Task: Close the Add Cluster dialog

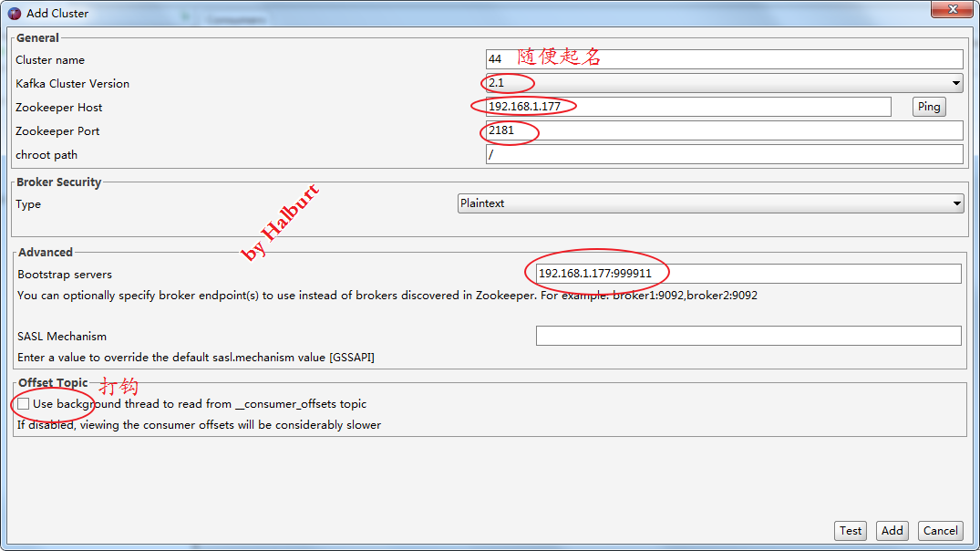Action: click(x=953, y=9)
